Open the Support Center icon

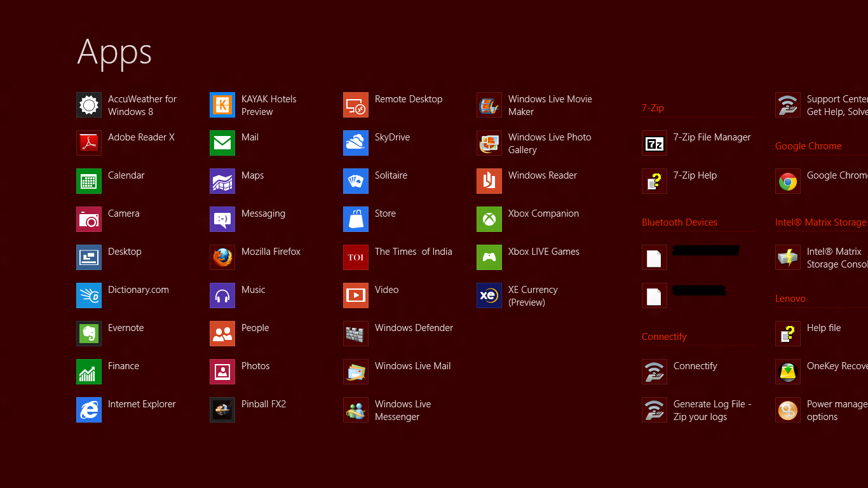[788, 105]
